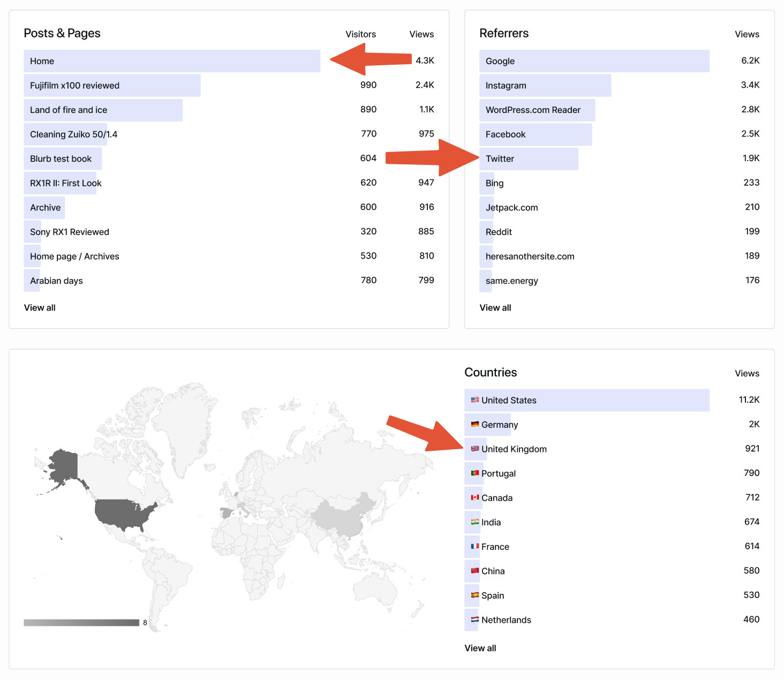Click the map legend gradient scale
Image resolution: width=784 pixels, height=680 pixels.
[80, 622]
